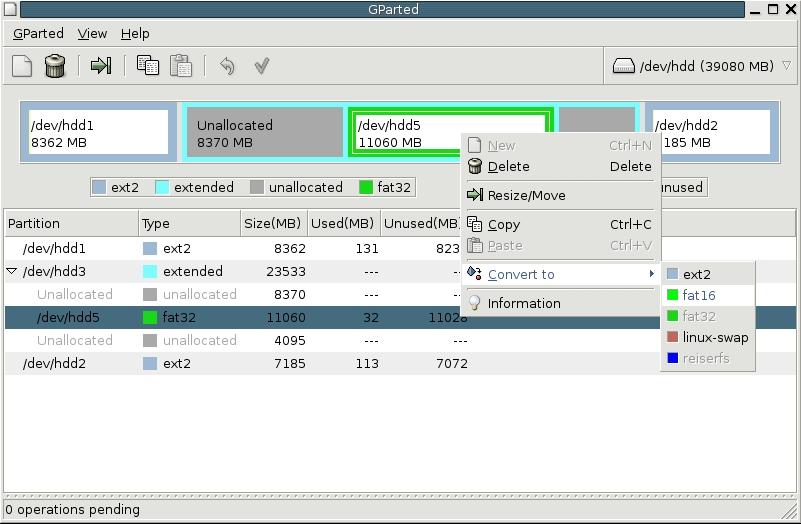Sort by the Unused(MB) column header

[421, 223]
